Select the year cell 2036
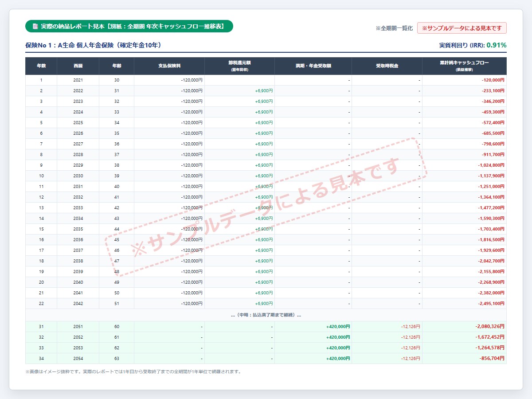The width and height of the screenshot is (532, 399). [x=78, y=240]
